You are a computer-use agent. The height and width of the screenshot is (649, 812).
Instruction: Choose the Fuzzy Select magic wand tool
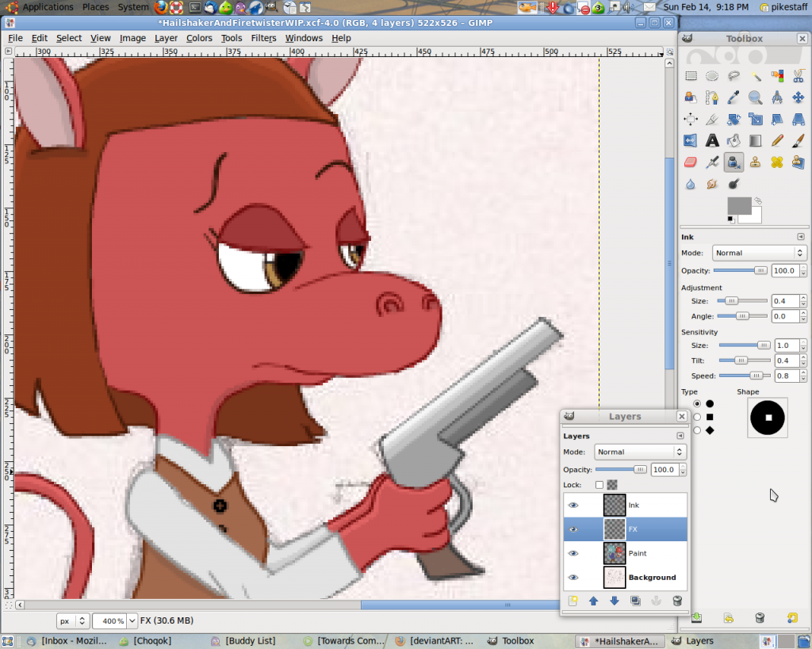tap(755, 76)
